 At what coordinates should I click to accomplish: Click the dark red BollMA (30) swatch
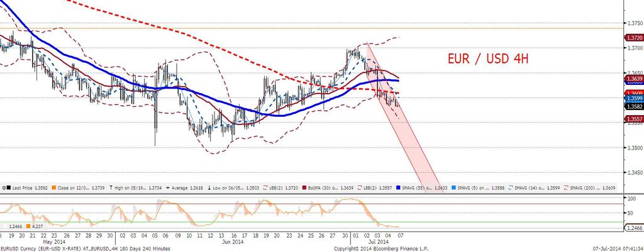point(304,187)
